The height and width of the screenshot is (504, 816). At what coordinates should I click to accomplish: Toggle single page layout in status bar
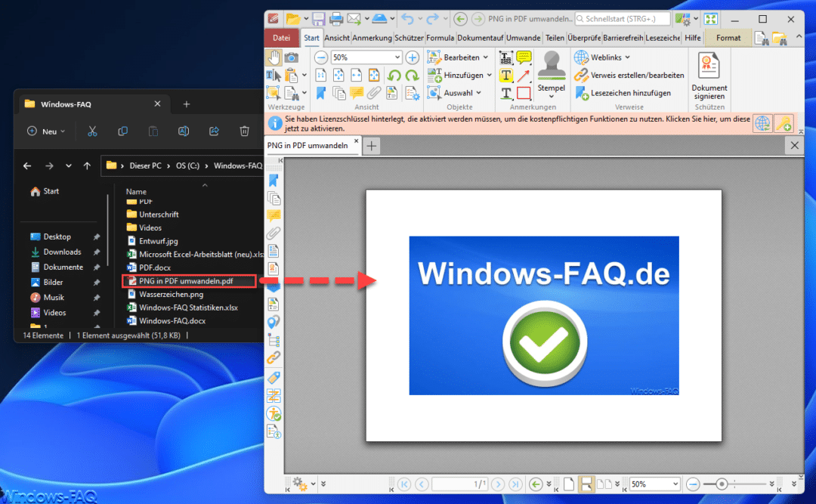coord(569,484)
